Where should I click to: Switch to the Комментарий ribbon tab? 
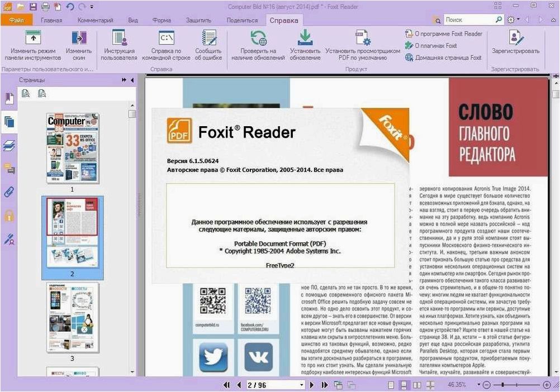point(95,20)
